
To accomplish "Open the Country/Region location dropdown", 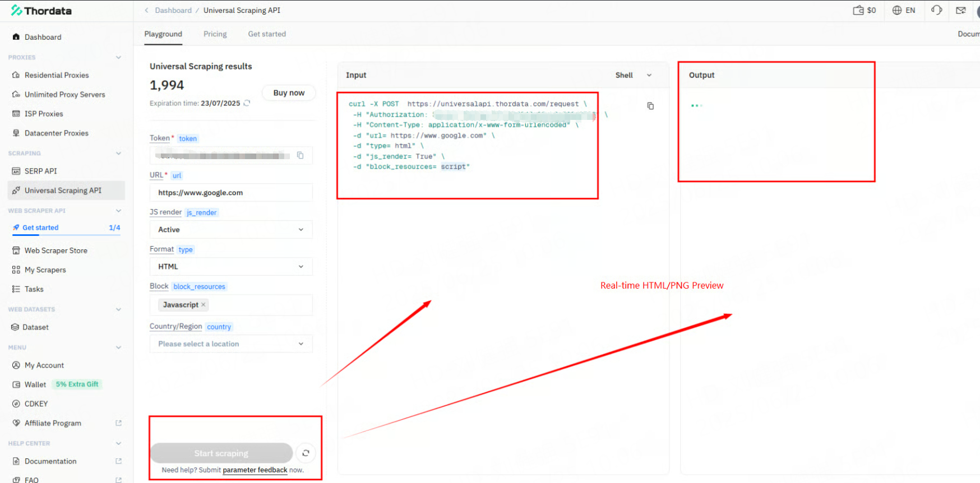I will coord(231,344).
